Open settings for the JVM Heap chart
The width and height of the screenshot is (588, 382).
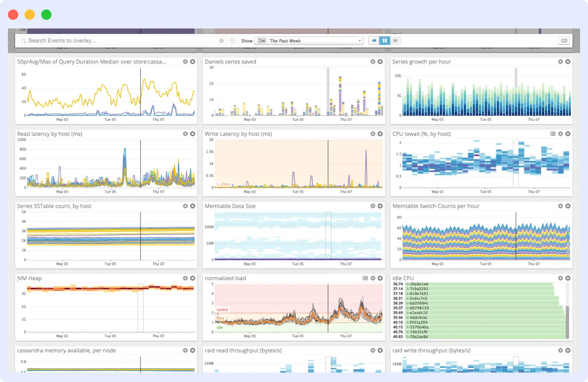[185, 278]
